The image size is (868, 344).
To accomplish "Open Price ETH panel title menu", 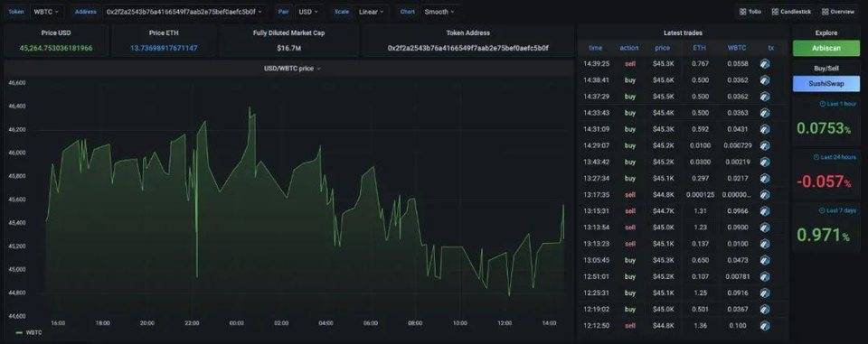I will (164, 33).
